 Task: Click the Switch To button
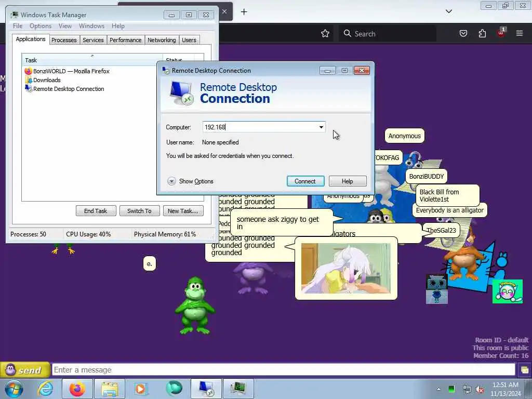pyautogui.click(x=139, y=211)
